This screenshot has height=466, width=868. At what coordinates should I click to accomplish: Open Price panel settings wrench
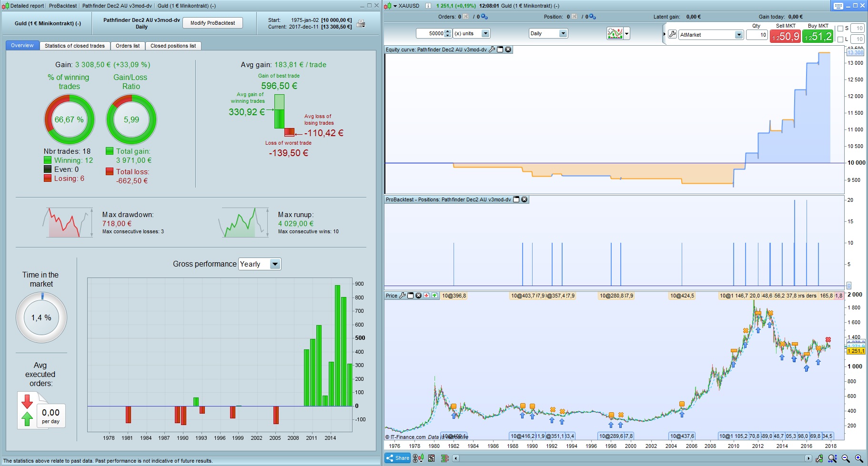pyautogui.click(x=402, y=296)
